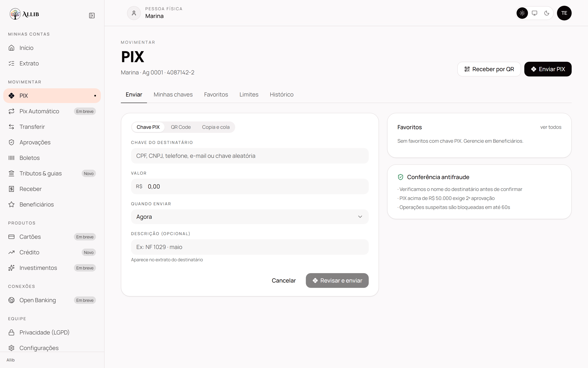This screenshot has width=588, height=368.
Task: Open ver todos link in Favoritos
Action: 551,127
